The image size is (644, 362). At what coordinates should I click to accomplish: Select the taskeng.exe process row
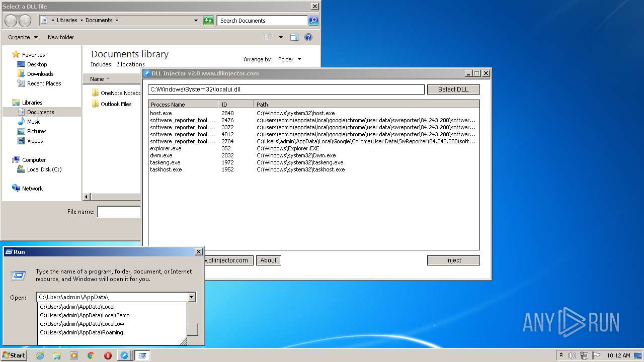coord(314,162)
